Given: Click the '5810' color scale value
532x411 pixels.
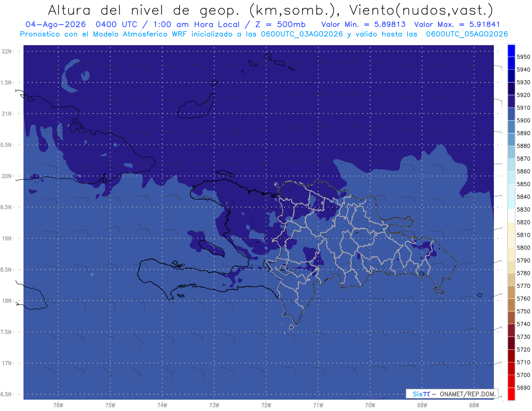Looking at the screenshot, I should (x=523, y=235).
